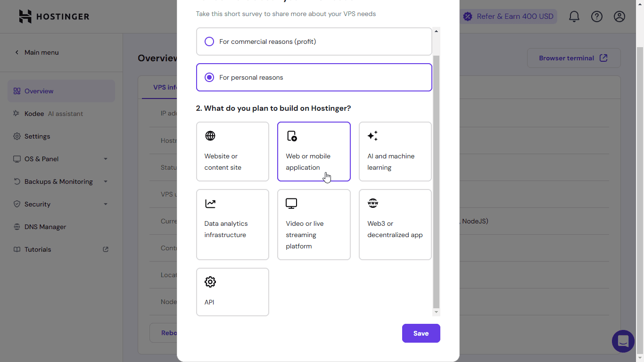The image size is (644, 362).
Task: Open the user profile icon
Action: 619,16
